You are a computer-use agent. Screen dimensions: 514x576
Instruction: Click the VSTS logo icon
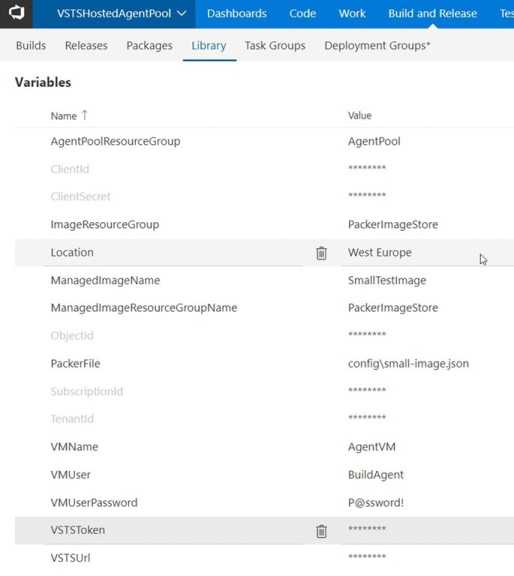[16, 13]
